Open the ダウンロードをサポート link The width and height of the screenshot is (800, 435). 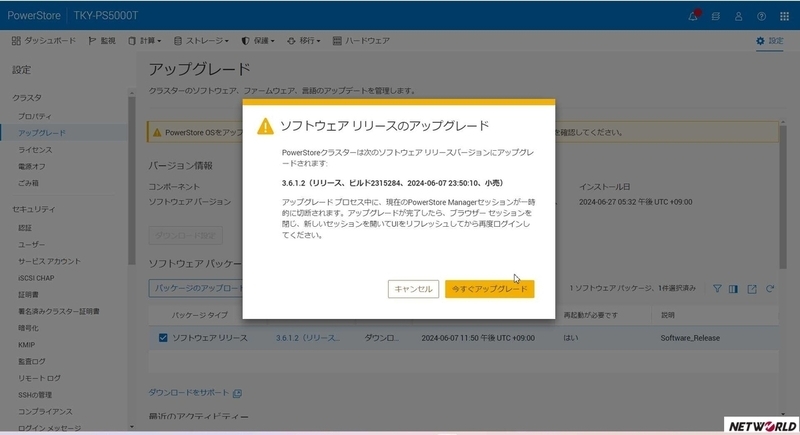(189, 393)
